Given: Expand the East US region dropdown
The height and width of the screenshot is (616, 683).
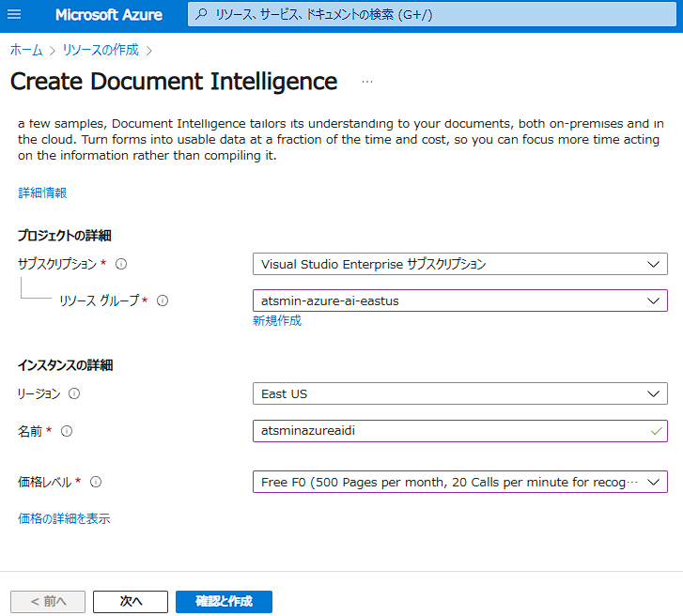Looking at the screenshot, I should [460, 393].
